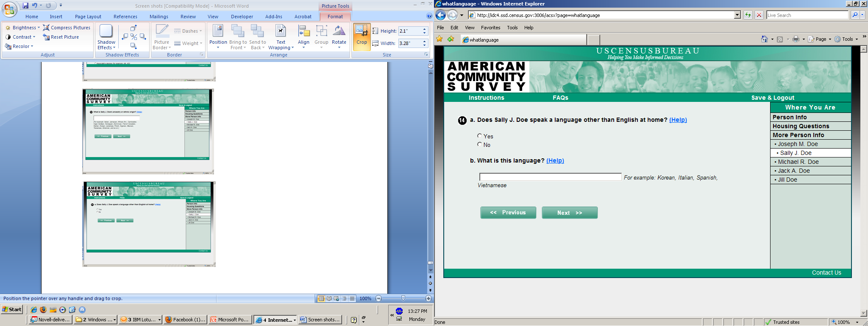Open the IE File menu
Screen dimensions: 868x326
pyautogui.click(x=440, y=28)
